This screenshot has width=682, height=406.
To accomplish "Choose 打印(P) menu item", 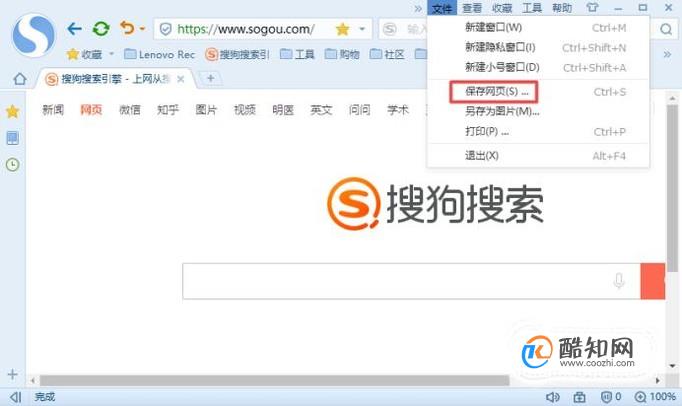I will pos(538,131).
